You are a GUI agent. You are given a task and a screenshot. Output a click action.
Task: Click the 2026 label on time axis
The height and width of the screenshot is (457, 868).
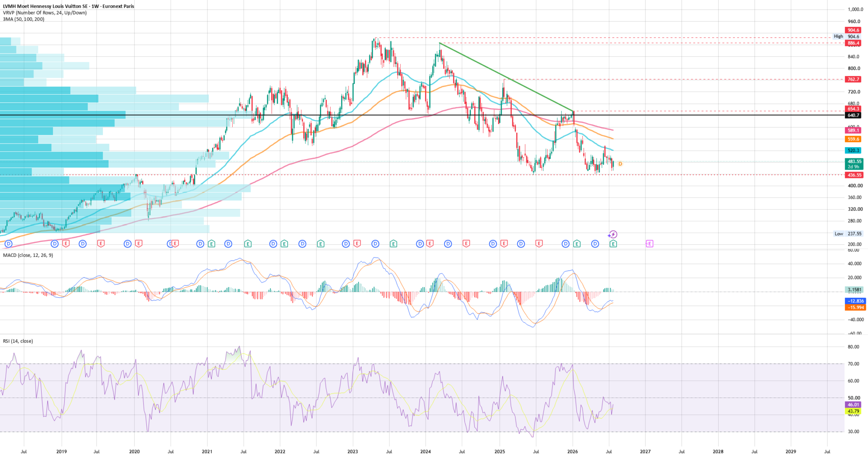click(x=572, y=451)
